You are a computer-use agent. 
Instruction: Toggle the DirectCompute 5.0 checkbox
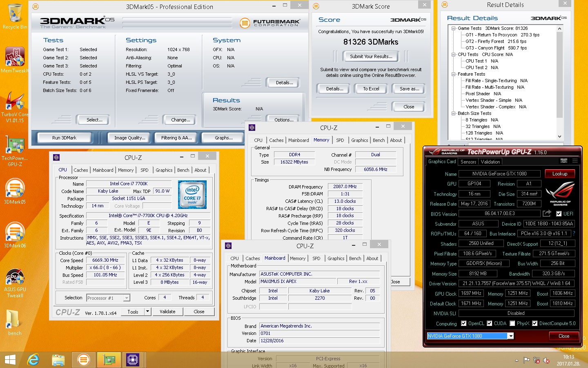(535, 323)
